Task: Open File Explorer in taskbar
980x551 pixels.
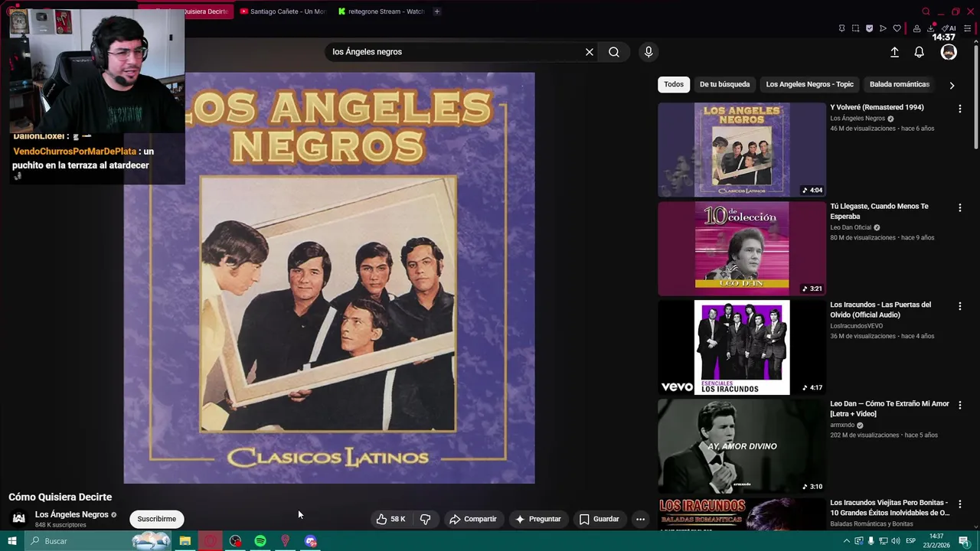Action: pyautogui.click(x=185, y=541)
